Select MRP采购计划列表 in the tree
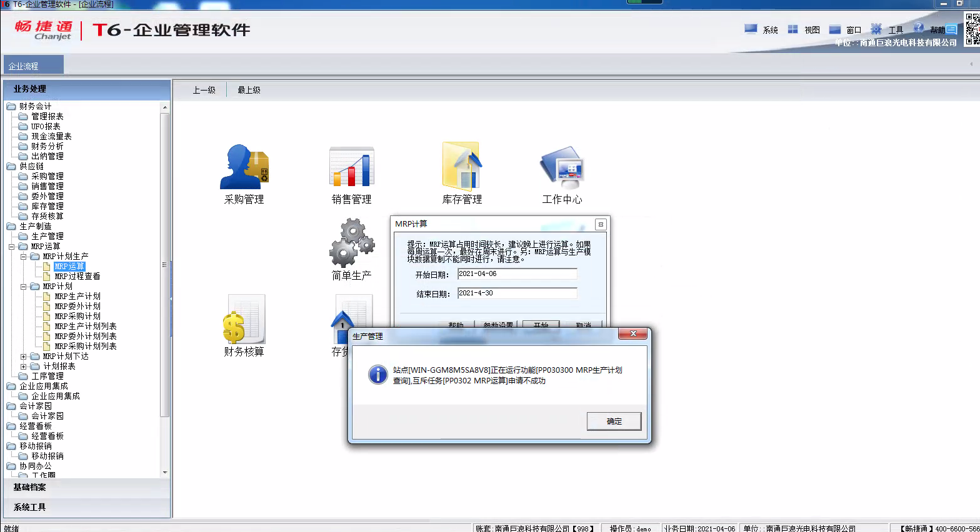This screenshot has width=980, height=532. click(x=86, y=346)
